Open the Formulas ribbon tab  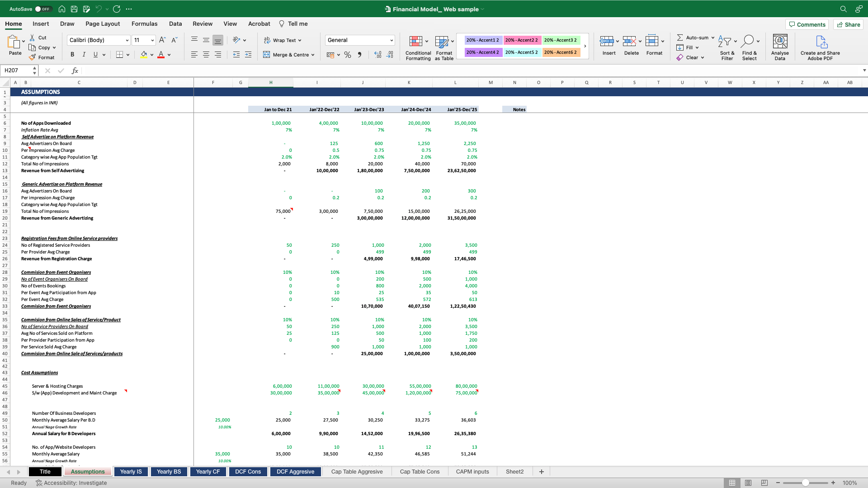coord(144,24)
